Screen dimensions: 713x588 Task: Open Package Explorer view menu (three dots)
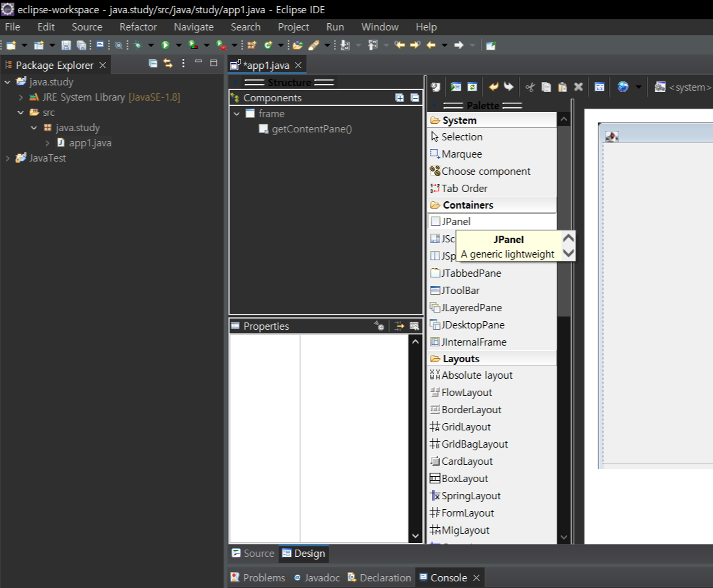(x=184, y=63)
